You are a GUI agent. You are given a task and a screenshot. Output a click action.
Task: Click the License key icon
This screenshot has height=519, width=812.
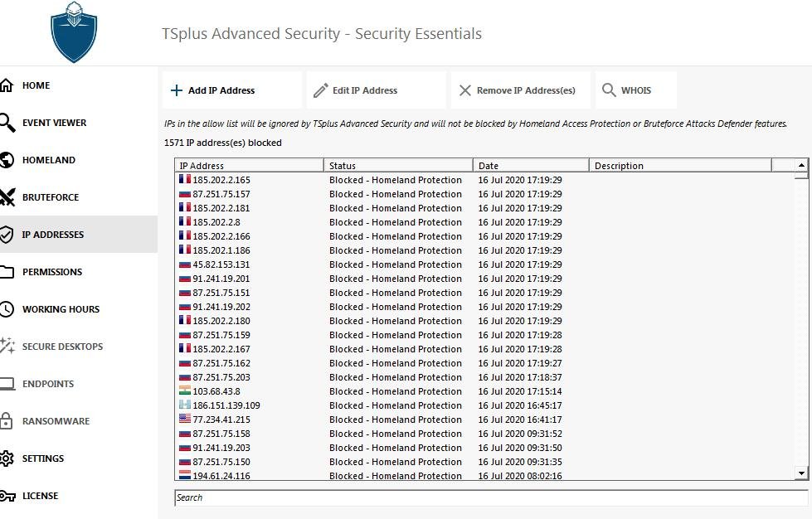click(7, 496)
